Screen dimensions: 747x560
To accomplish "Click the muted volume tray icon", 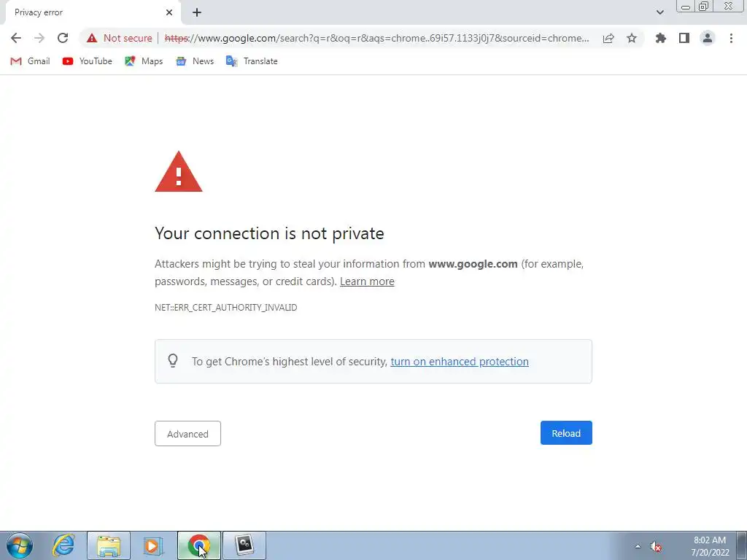I will coord(656,546).
